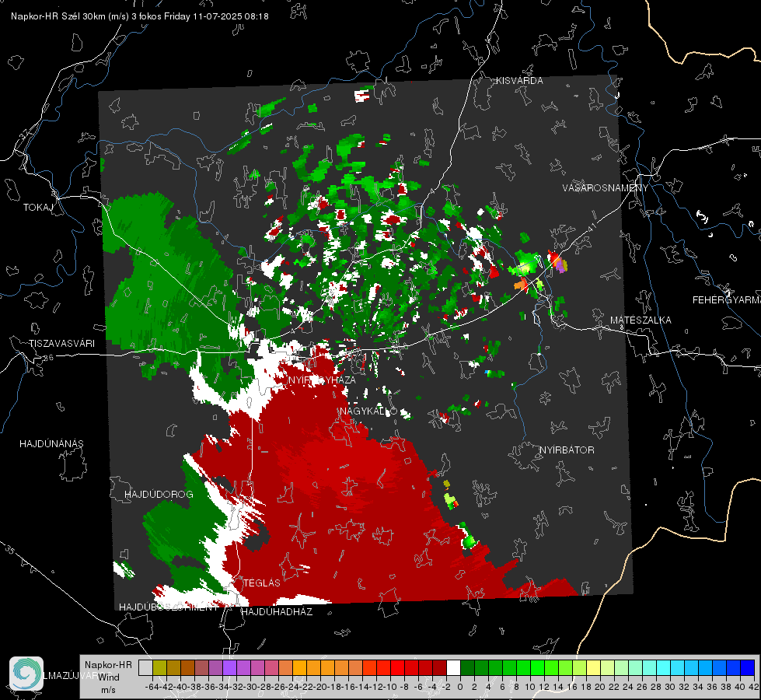Pick the cyan swatch between 28 and 30
Screen dimensions: 761x700
[x=664, y=668]
